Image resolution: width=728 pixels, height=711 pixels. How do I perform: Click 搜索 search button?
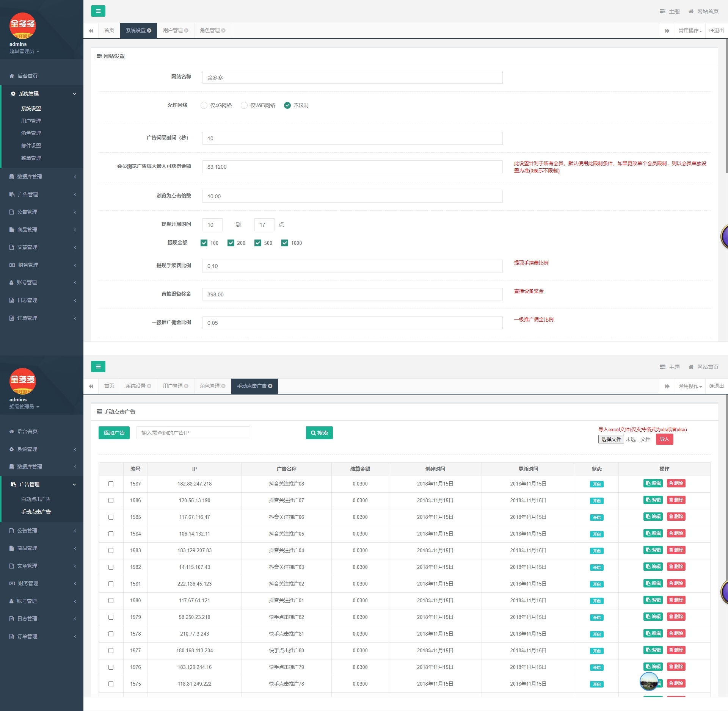(319, 433)
